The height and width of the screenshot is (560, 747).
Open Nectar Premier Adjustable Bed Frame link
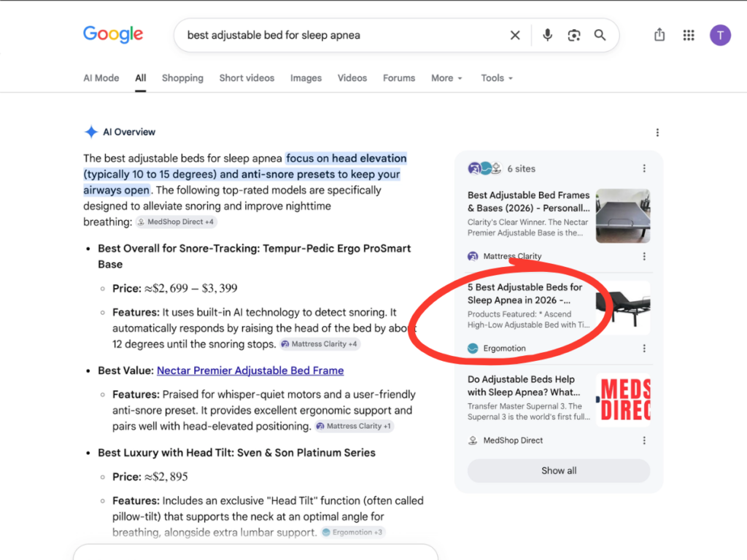tap(250, 370)
